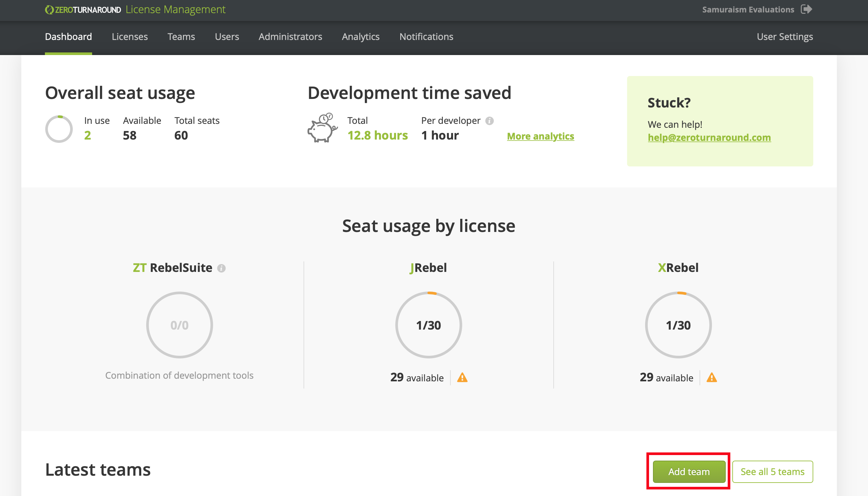
Task: Go to the Users tab
Action: click(227, 36)
